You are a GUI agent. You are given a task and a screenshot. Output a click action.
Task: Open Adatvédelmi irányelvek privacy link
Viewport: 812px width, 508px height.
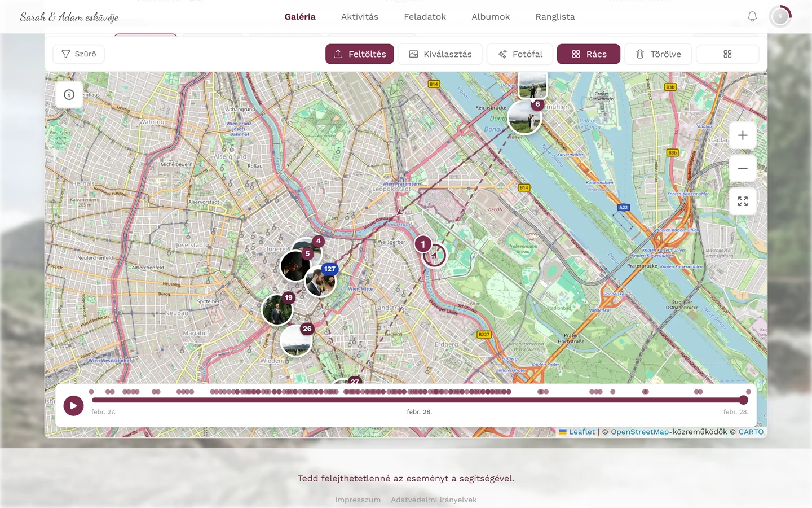pyautogui.click(x=434, y=500)
